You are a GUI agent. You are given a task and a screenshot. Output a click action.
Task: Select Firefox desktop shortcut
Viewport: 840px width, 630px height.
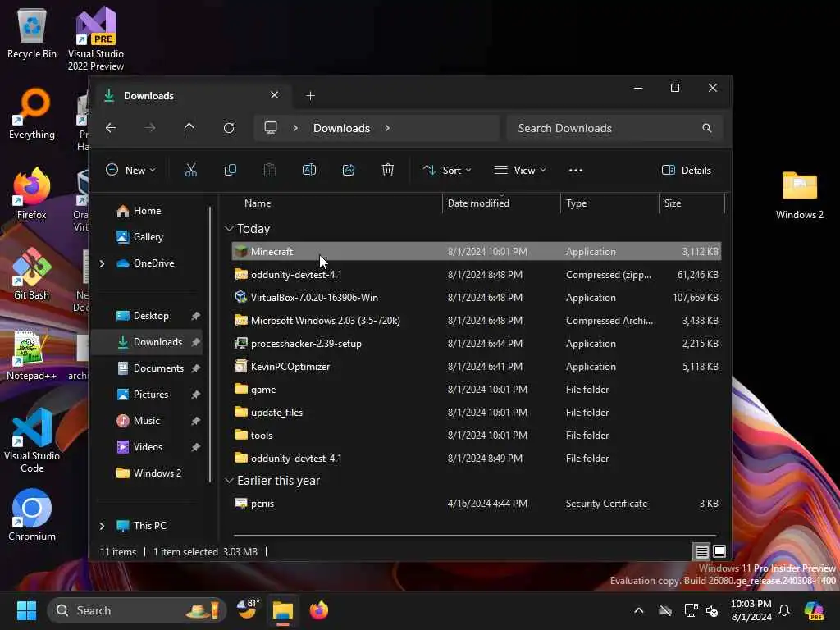32,193
